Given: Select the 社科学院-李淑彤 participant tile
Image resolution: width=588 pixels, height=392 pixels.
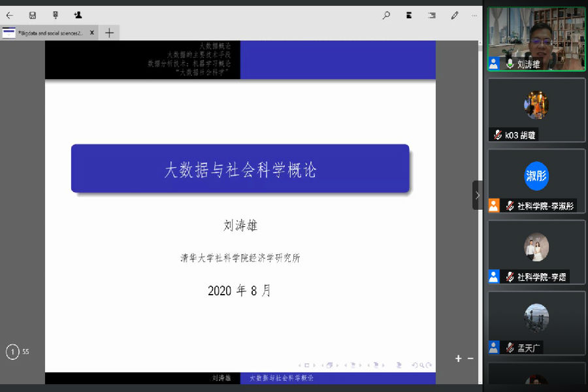Looking at the screenshot, I should 536,180.
